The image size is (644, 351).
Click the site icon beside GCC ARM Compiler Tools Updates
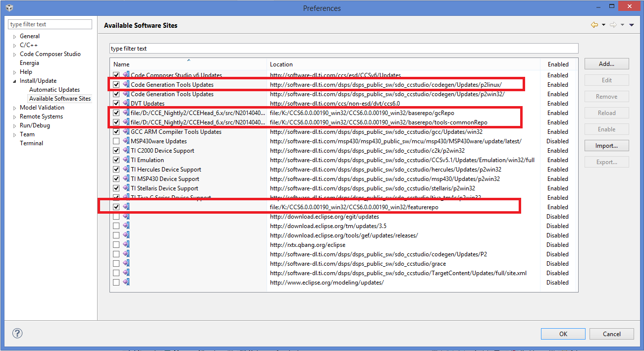pos(126,131)
